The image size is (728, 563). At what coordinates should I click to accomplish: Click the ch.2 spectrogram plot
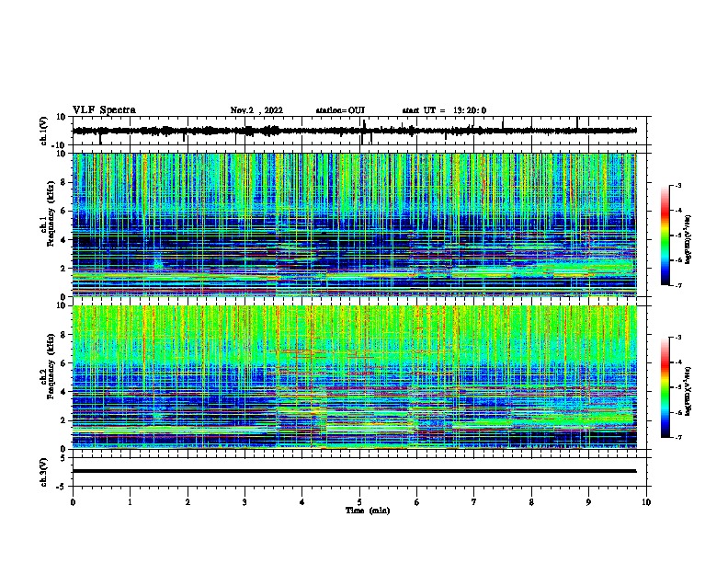coord(355,377)
